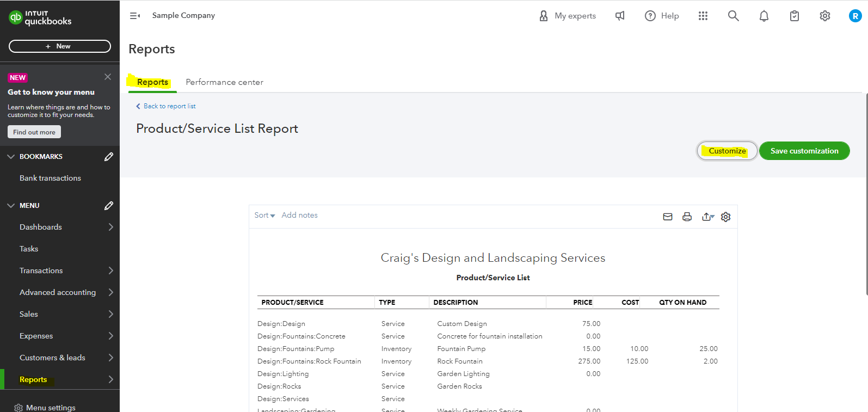Open the notifications bell
868x412 pixels.
coord(764,16)
